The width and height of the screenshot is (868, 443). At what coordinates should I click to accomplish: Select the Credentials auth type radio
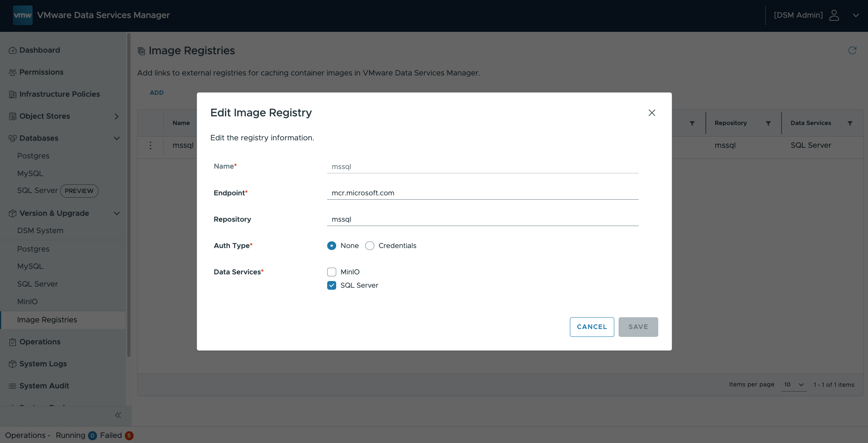tap(370, 246)
